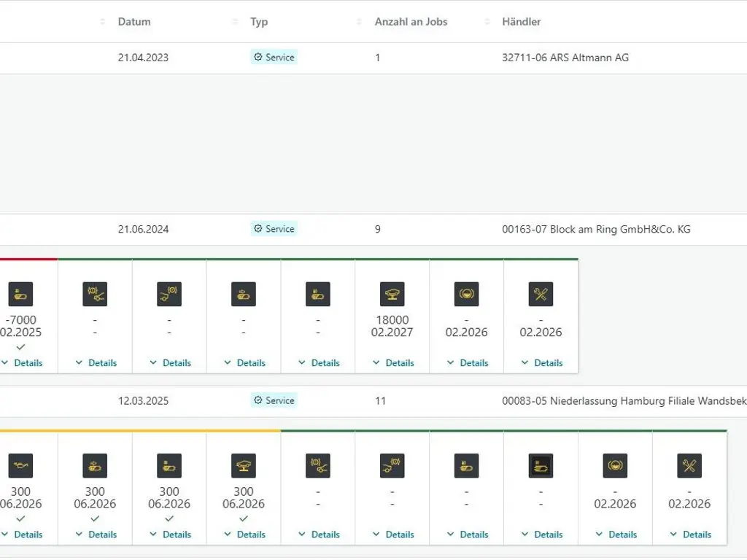This screenshot has height=560, width=747.
Task: Sort by the Anzahl an Jobs column header
Action: coord(411,22)
